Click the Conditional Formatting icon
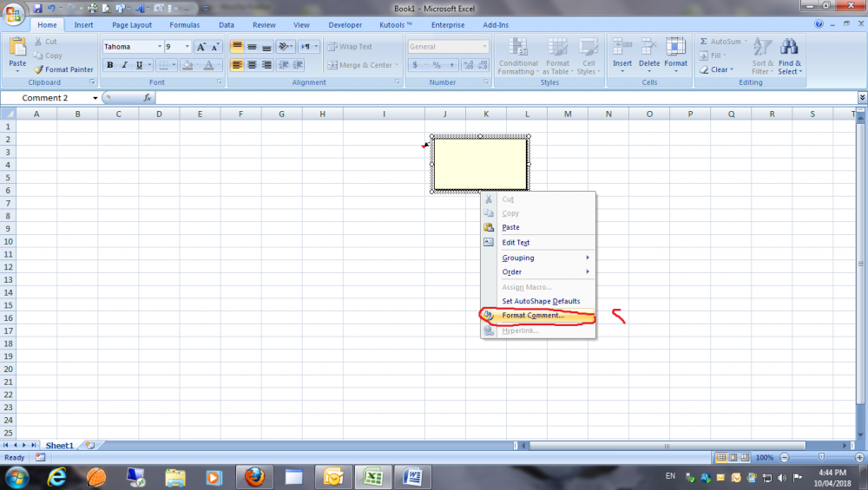868x490 pixels. (x=518, y=48)
